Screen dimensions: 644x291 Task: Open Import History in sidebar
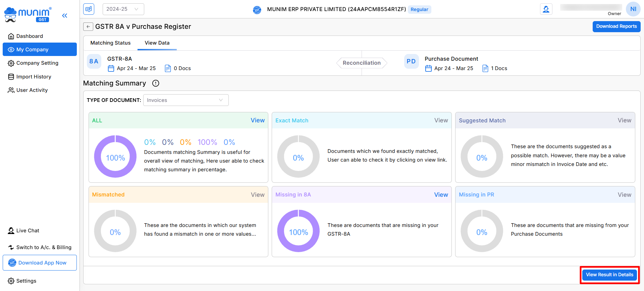(x=34, y=77)
